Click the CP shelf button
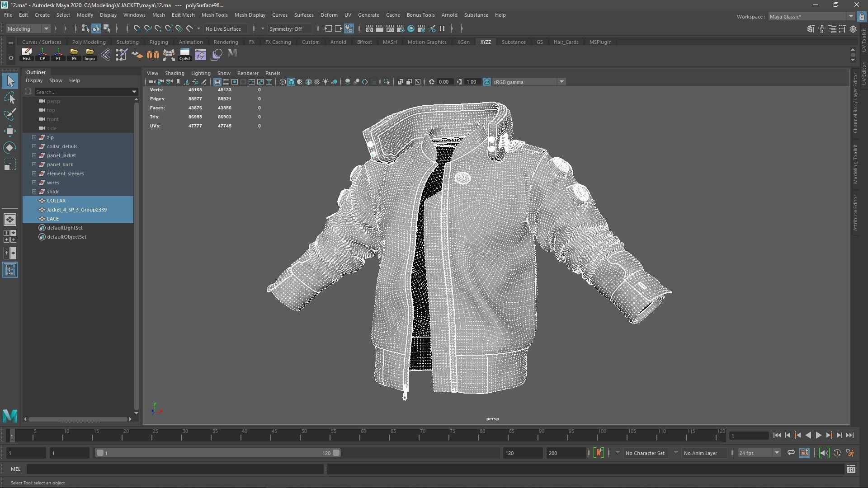 (x=42, y=54)
